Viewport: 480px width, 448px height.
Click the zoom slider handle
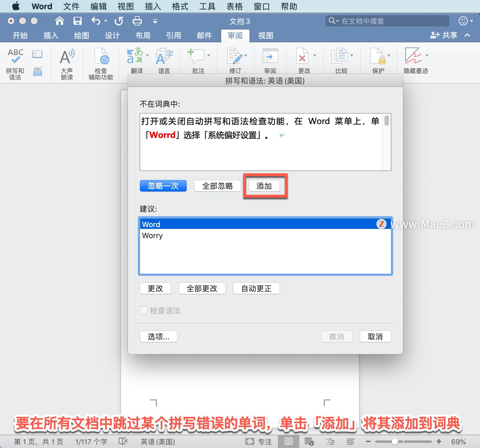pyautogui.click(x=395, y=441)
